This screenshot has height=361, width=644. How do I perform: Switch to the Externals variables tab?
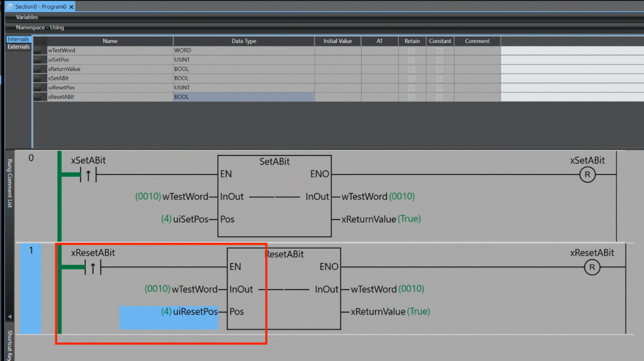pyautogui.click(x=18, y=47)
